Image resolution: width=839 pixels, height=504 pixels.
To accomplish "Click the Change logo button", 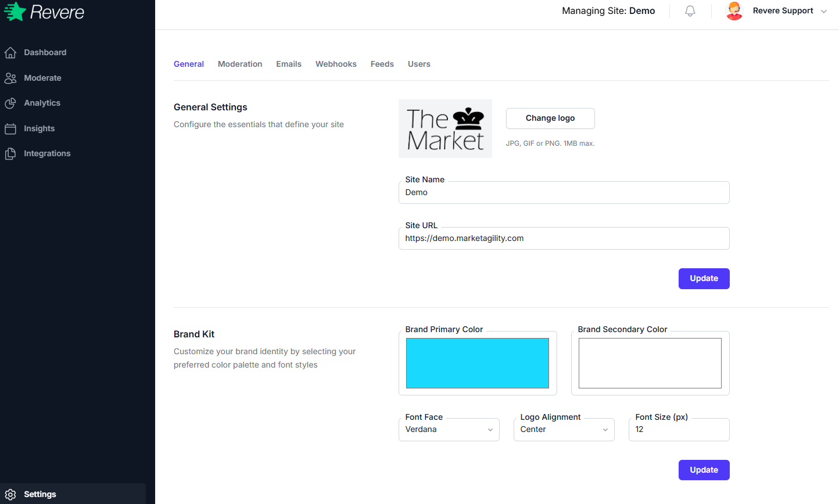I will pyautogui.click(x=550, y=118).
